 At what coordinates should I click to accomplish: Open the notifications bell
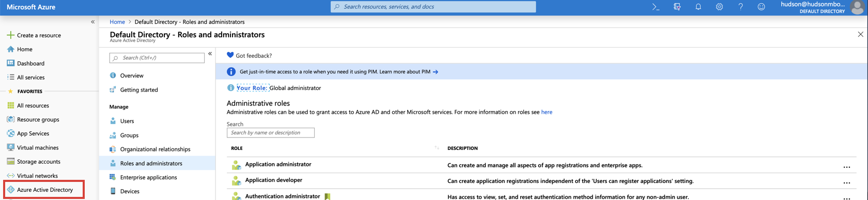[x=698, y=7]
